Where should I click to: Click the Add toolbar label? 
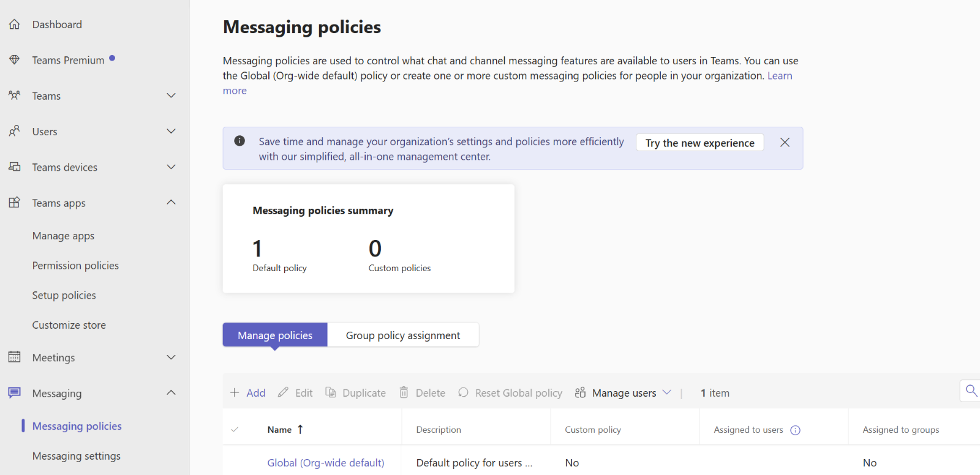tap(256, 393)
